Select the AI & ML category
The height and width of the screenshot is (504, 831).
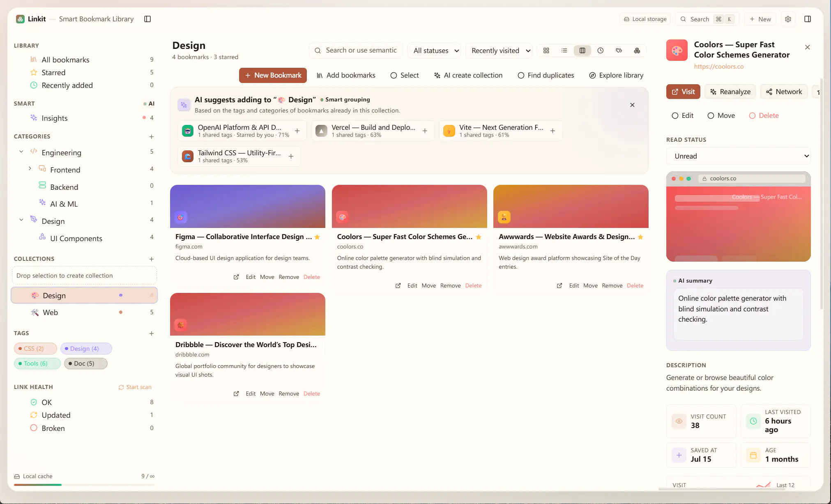tap(84, 204)
